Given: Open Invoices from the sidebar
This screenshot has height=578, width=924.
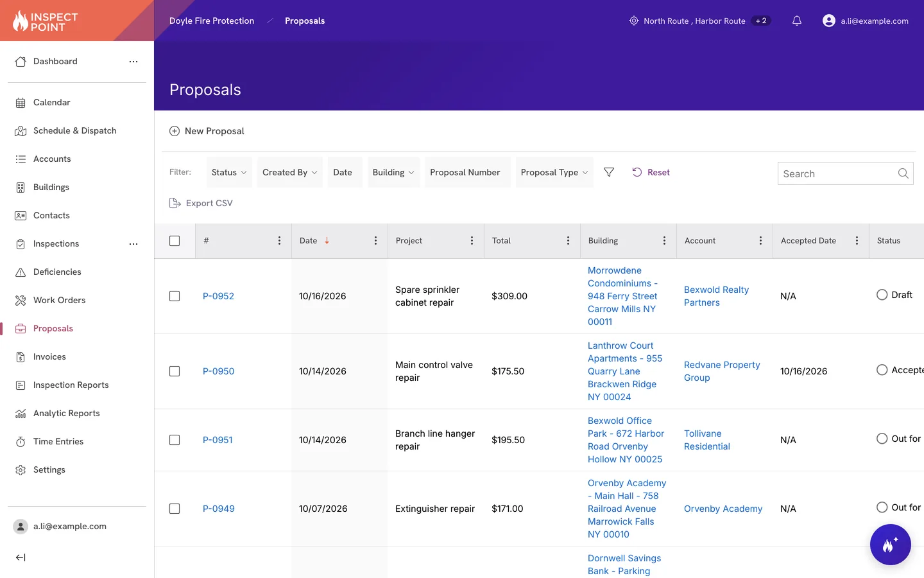Looking at the screenshot, I should coord(49,357).
